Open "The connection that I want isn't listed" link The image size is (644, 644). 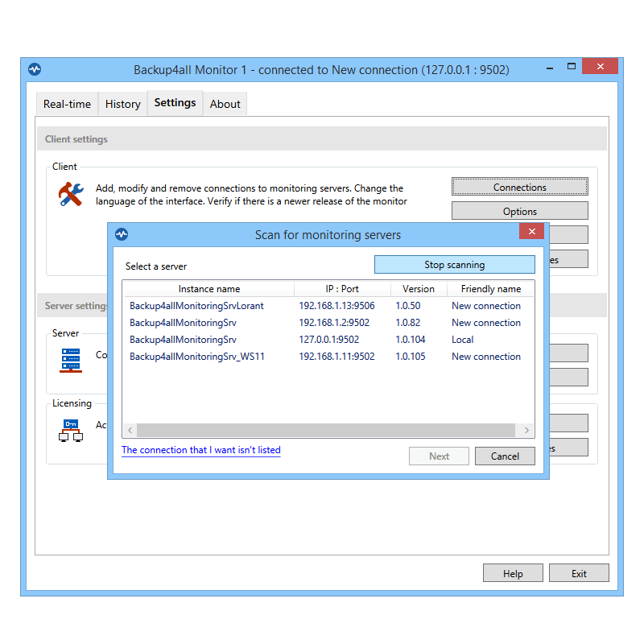pyautogui.click(x=201, y=450)
